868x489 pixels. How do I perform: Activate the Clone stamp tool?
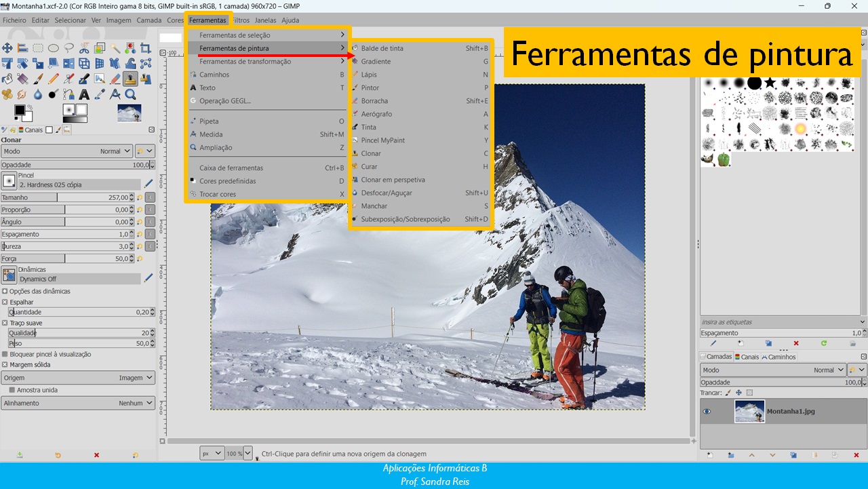tap(130, 79)
